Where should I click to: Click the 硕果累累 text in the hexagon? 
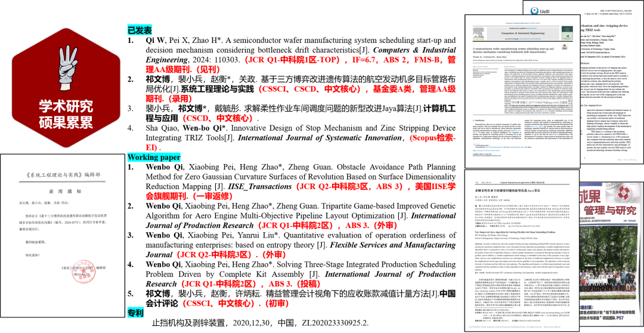[66, 122]
